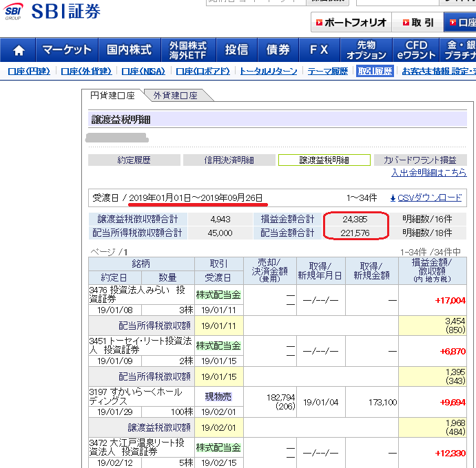Click the 配当所得税徴収額合計 value 45,000
This screenshot has width=476, height=468.
pos(220,233)
